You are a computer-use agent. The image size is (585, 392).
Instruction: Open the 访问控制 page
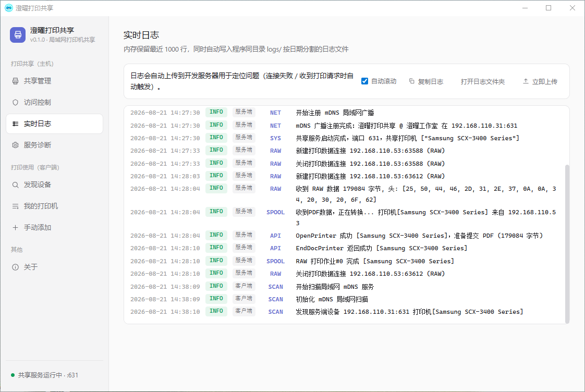coord(54,102)
